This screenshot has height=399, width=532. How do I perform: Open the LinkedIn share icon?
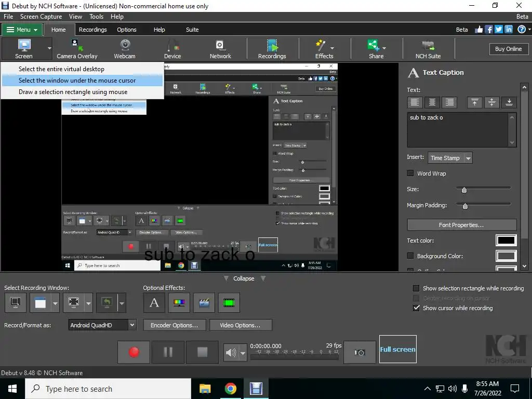coord(509,30)
